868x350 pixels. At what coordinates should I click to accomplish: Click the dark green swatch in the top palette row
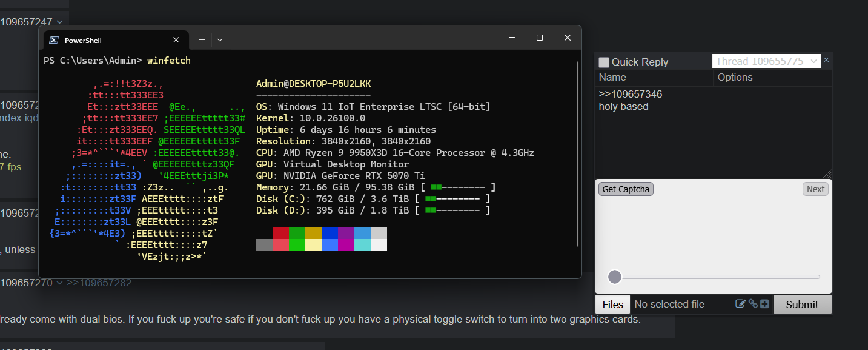pyautogui.click(x=297, y=234)
